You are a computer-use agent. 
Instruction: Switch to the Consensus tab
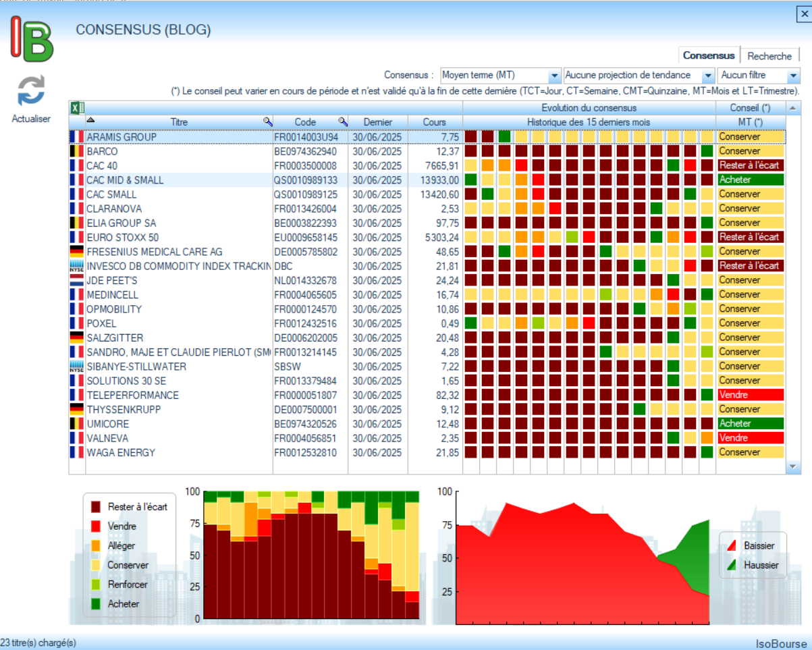[x=709, y=55]
